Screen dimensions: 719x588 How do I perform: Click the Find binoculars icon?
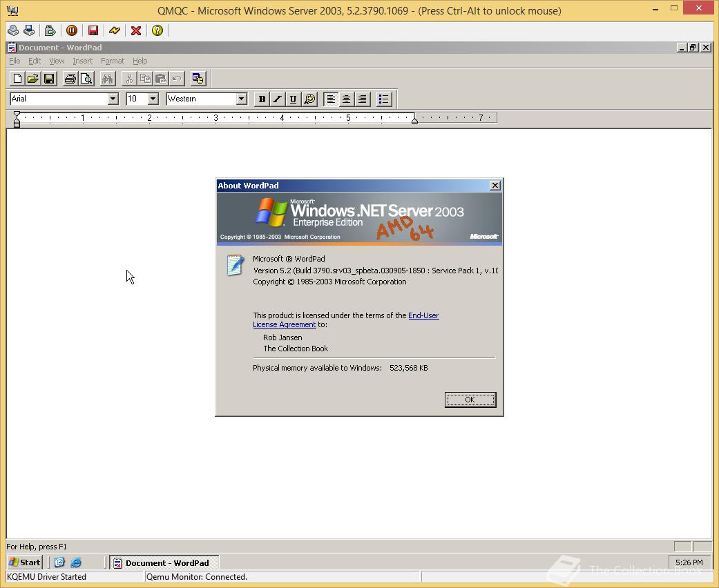coord(107,79)
